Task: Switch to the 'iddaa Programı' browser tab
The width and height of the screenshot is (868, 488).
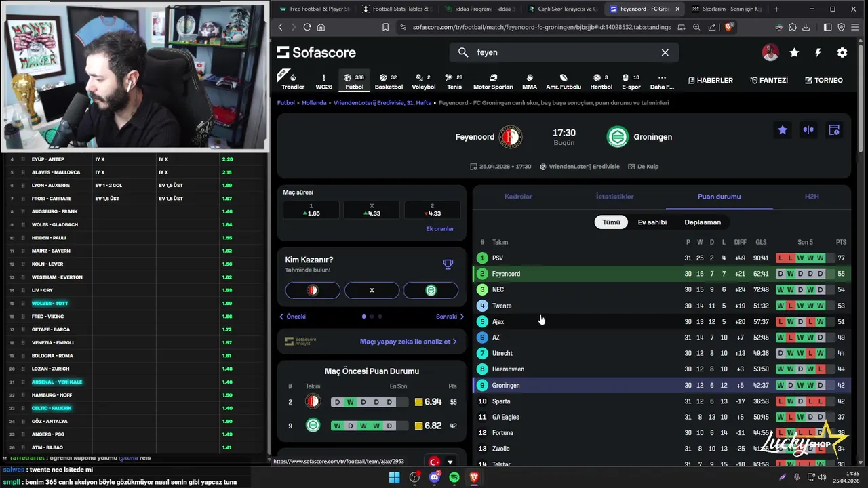Action: pyautogui.click(x=480, y=9)
